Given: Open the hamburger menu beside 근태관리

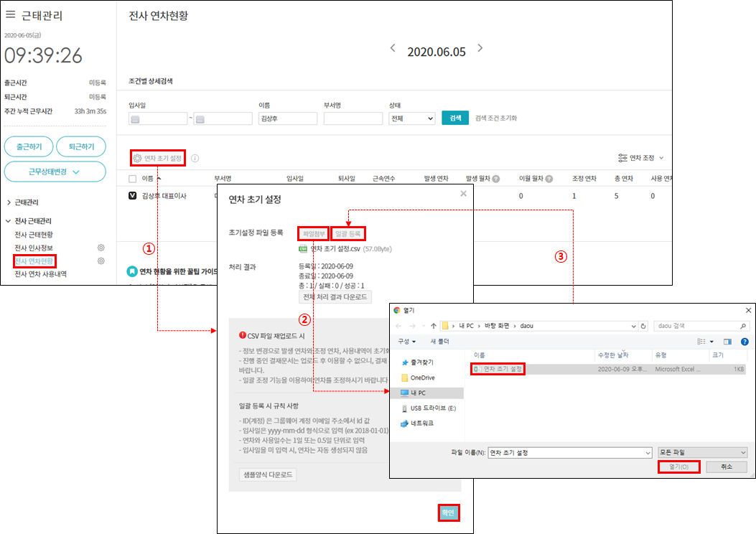Looking at the screenshot, I should click(10, 14).
